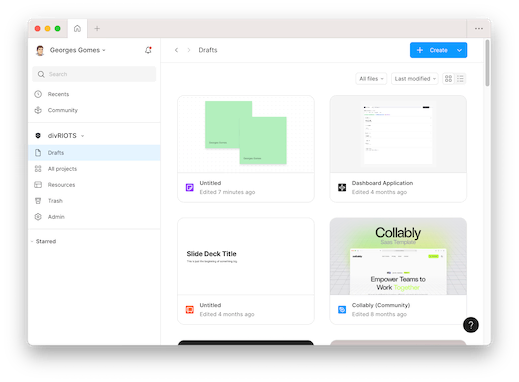Open the help question mark button
This screenshot has height=382, width=519.
pyautogui.click(x=471, y=325)
